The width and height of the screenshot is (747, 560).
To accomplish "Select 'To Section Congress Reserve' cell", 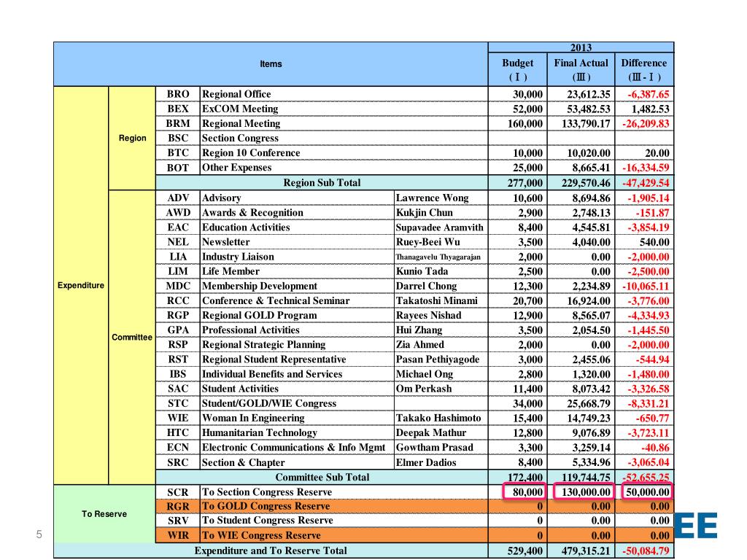I will [344, 492].
